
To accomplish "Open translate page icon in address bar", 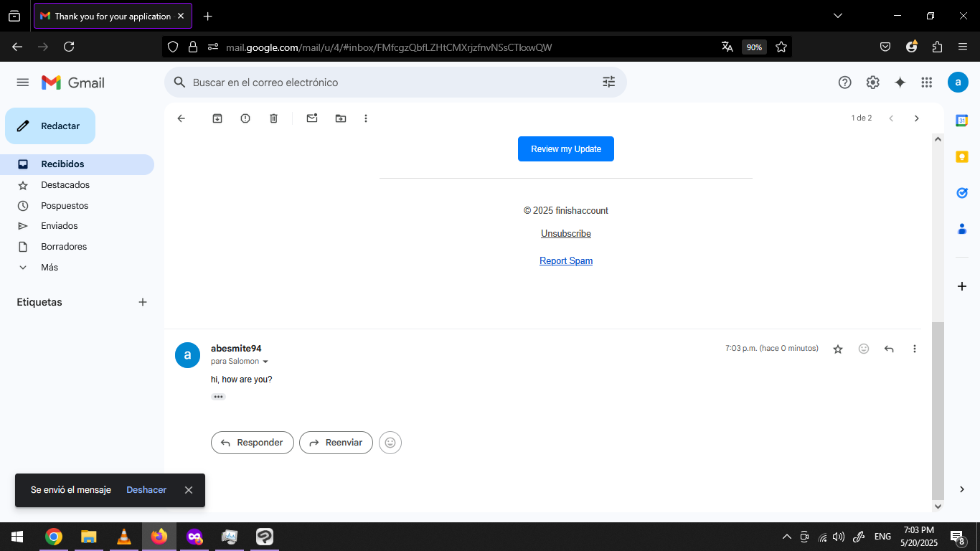I will pos(727,47).
